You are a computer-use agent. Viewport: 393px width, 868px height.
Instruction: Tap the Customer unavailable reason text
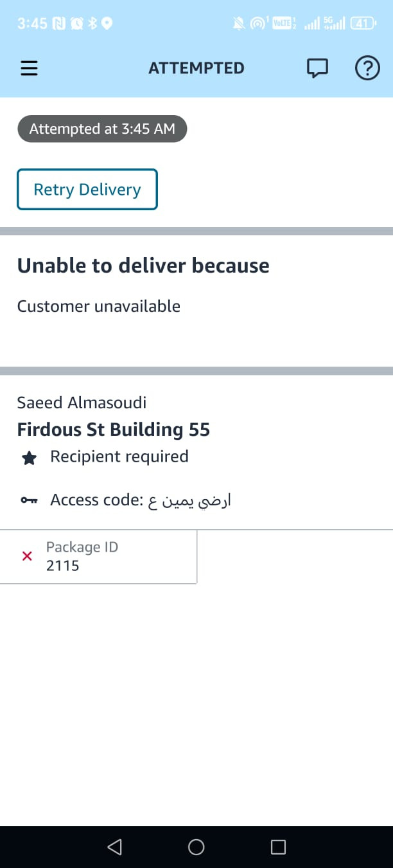pyautogui.click(x=99, y=306)
